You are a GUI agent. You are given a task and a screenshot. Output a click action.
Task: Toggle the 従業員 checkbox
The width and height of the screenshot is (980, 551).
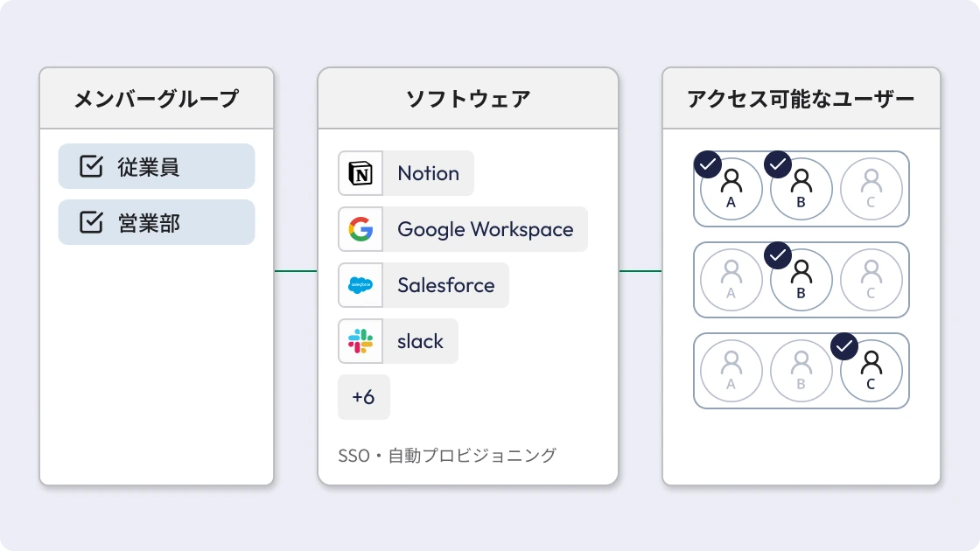(x=91, y=166)
